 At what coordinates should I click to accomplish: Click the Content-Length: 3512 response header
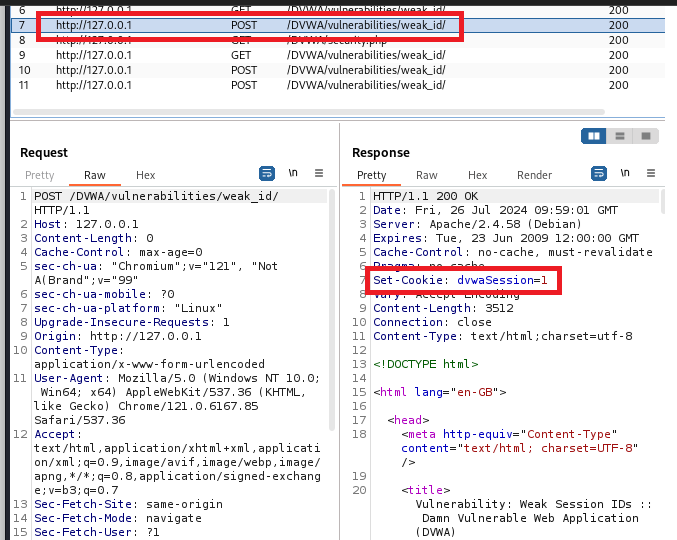443,308
